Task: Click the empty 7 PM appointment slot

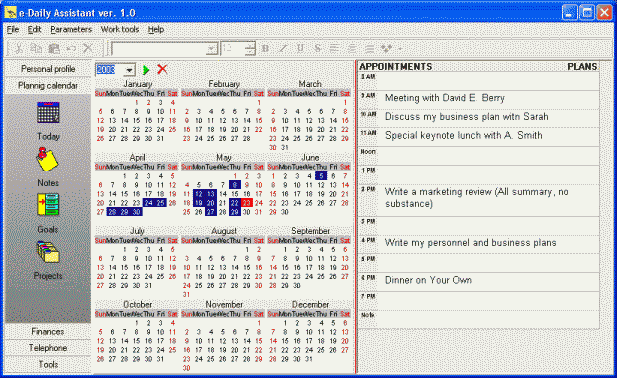Action: click(488, 301)
